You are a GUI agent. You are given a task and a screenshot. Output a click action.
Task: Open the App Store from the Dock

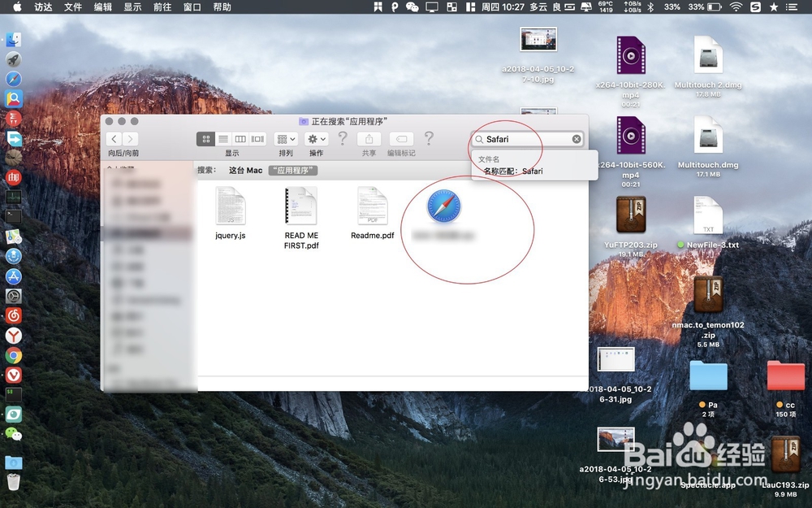[x=15, y=276]
